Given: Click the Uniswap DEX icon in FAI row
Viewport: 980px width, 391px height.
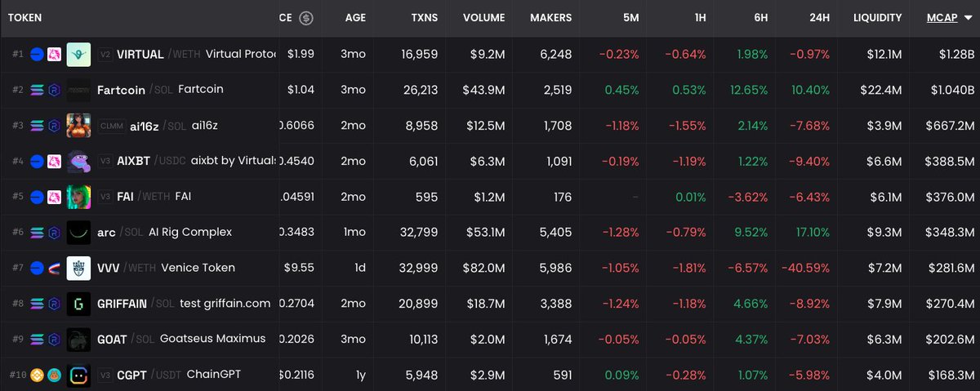Looking at the screenshot, I should click(54, 197).
